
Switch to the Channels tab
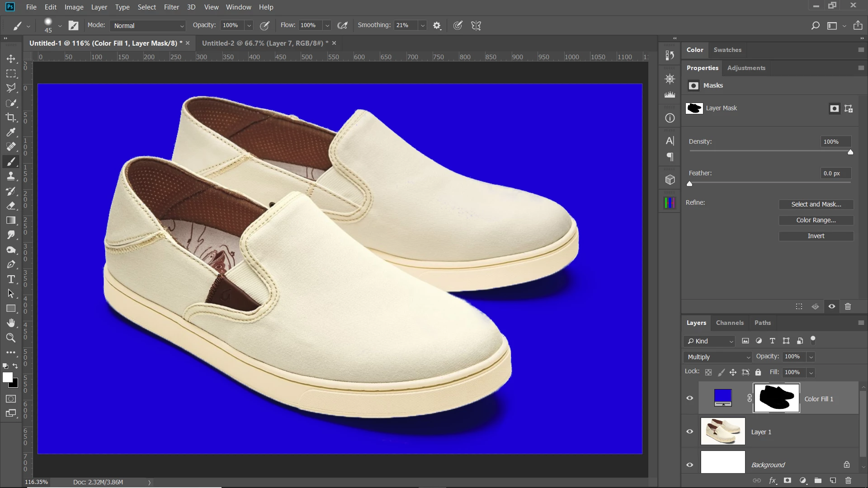pyautogui.click(x=729, y=323)
